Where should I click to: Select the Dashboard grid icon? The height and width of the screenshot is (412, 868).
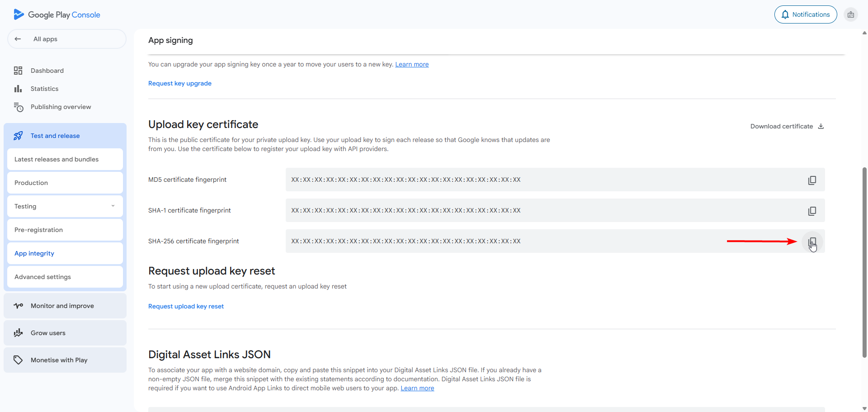coord(18,71)
